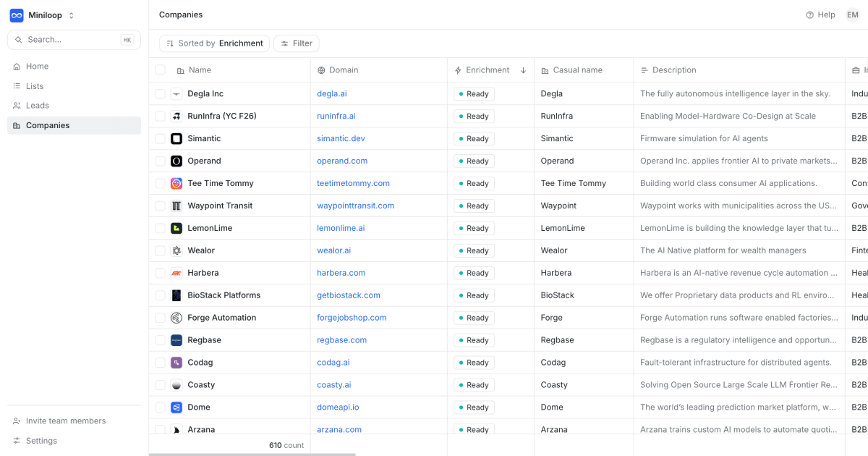Click the BioStack Platforms logo

coord(176,296)
